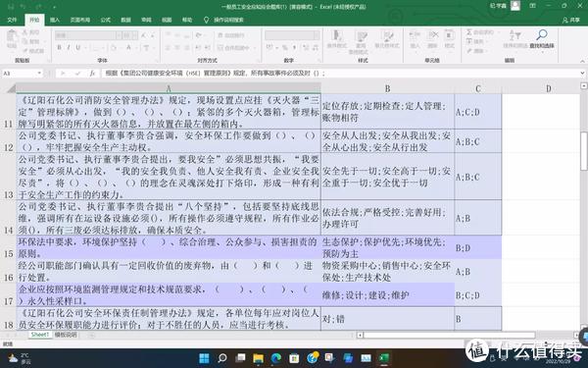This screenshot has height=368, width=588.
Task: Click cell containing 维修;设计;建设;维护
Action: coord(387,294)
